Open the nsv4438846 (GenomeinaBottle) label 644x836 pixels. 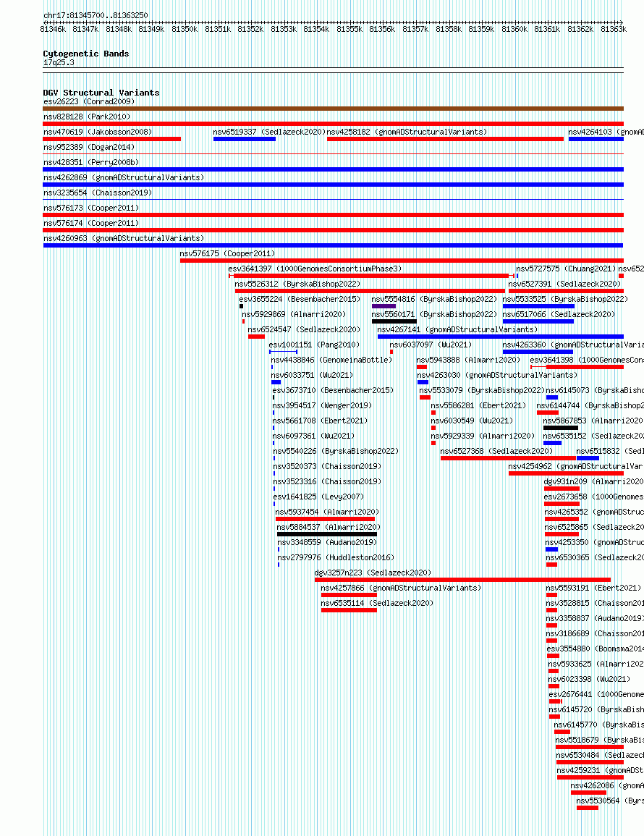pos(331,360)
